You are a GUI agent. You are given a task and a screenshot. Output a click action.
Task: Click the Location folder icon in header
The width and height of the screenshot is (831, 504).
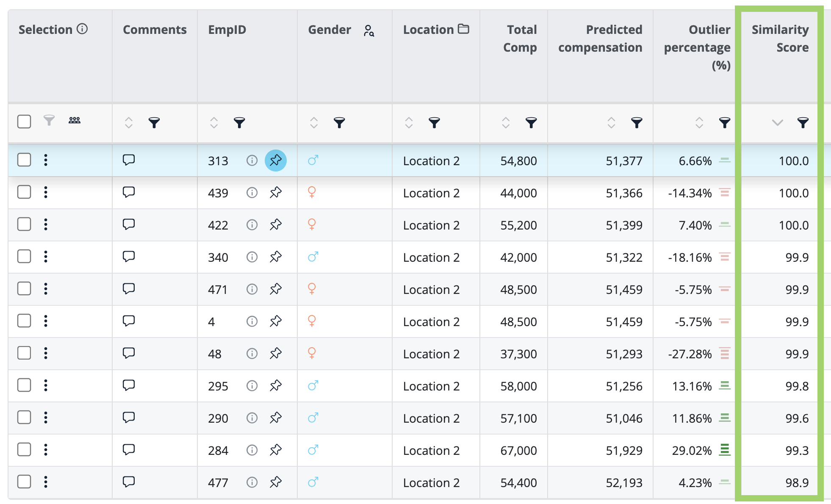464,29
